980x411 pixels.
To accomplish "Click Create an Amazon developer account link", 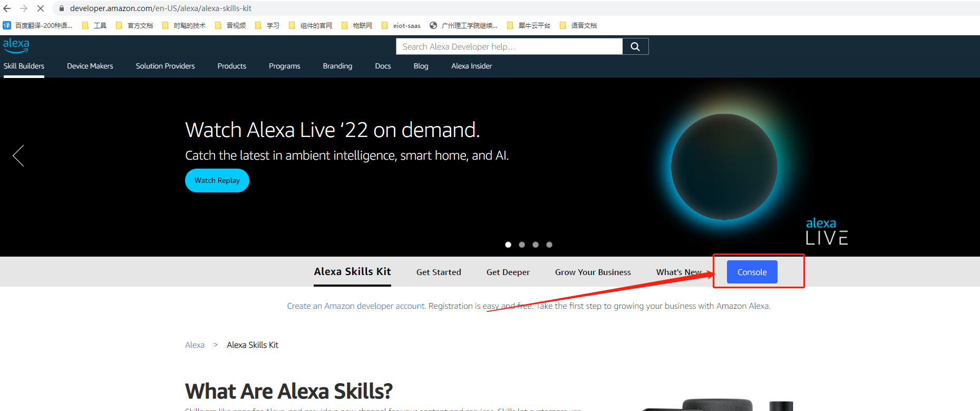I will click(x=356, y=306).
